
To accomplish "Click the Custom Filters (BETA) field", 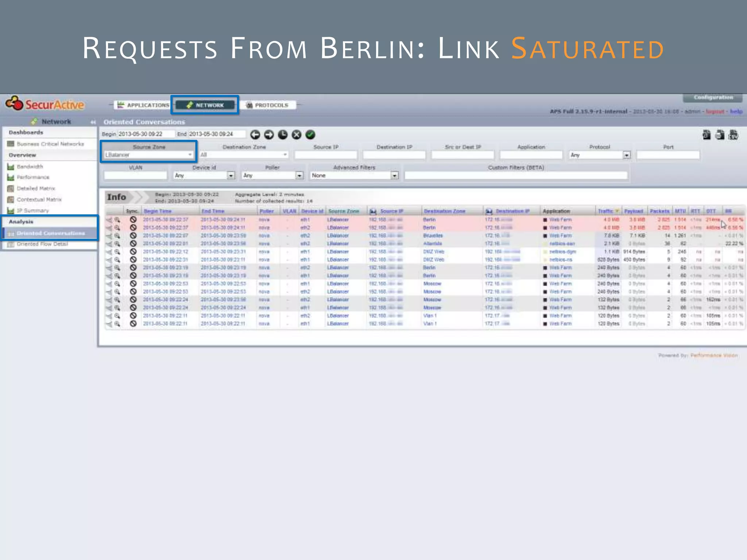I will 516,175.
